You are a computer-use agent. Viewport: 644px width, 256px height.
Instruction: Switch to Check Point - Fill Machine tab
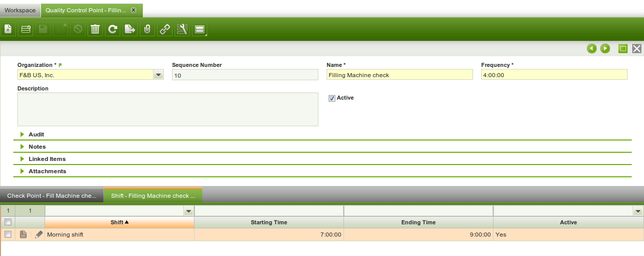52,196
